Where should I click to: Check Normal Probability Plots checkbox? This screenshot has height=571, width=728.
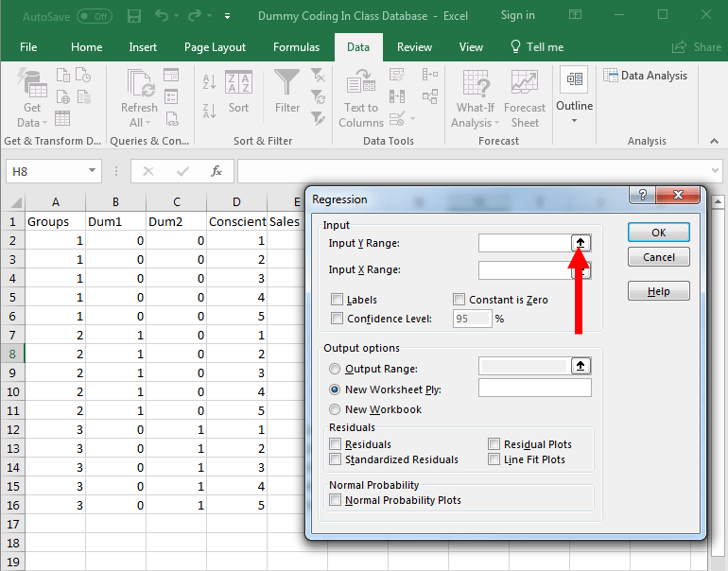(335, 500)
